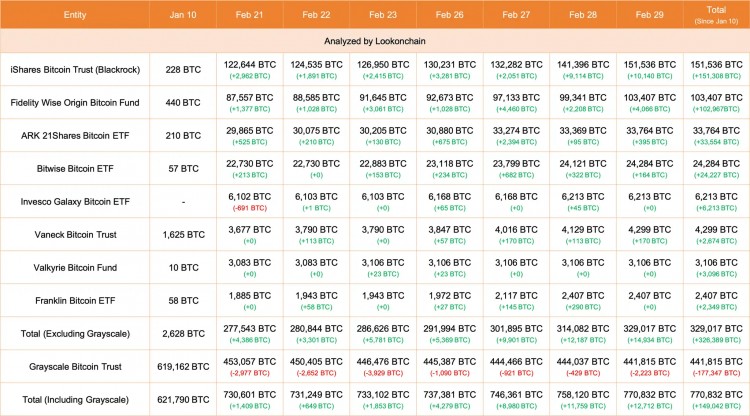Click Franklin Bitcoin ETF row label
This screenshot has width=750, height=416.
pos(75,300)
